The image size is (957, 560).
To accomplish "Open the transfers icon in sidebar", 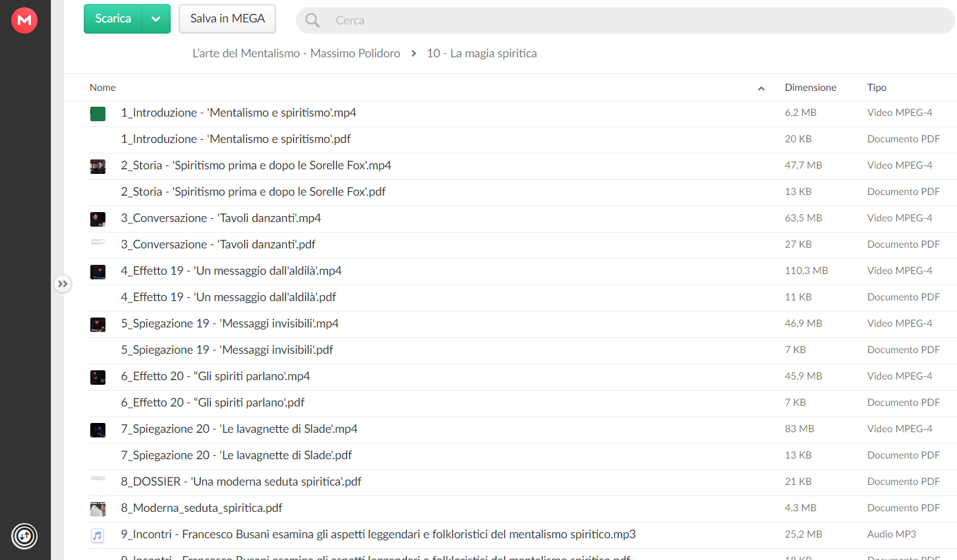I will pyautogui.click(x=24, y=536).
